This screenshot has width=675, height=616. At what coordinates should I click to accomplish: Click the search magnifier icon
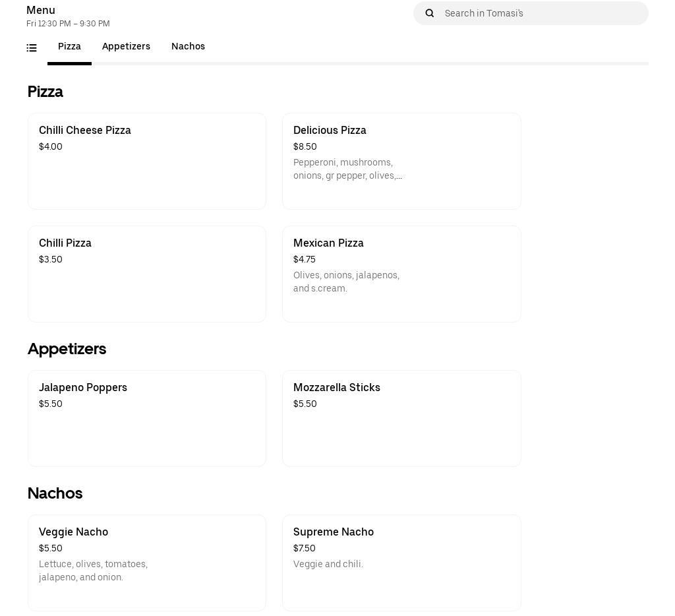tap(430, 13)
